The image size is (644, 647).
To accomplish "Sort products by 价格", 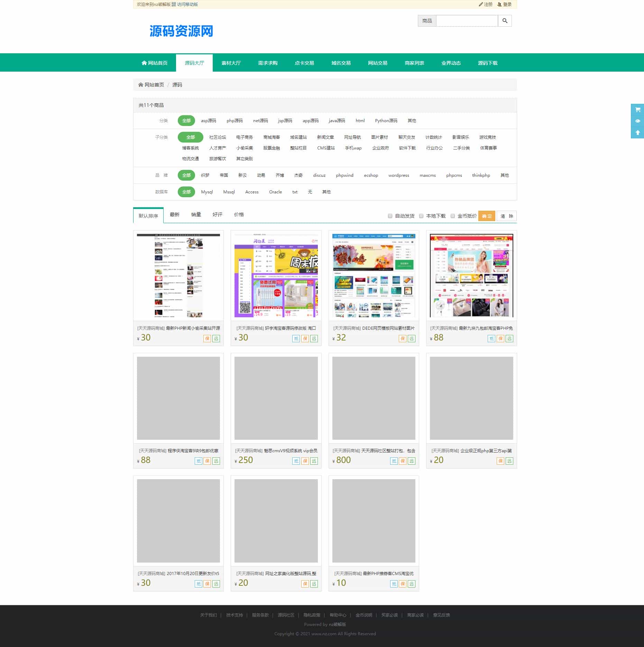I will tap(239, 215).
